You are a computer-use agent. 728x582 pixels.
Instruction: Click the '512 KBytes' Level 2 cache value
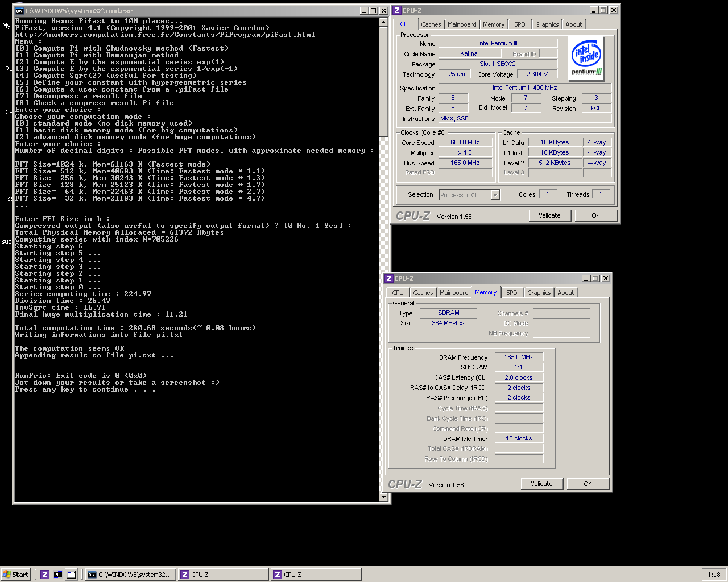(x=555, y=163)
